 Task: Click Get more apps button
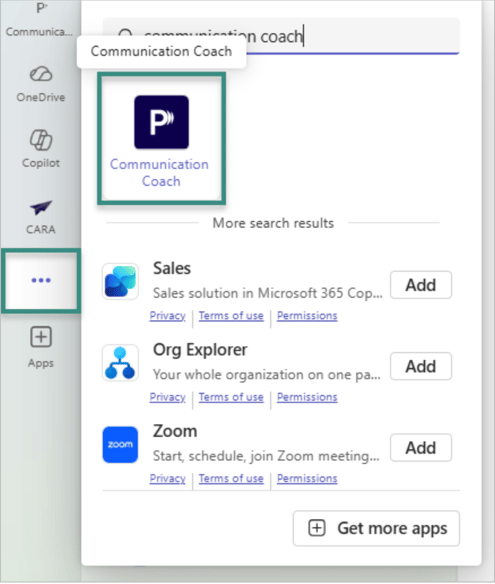pos(376,528)
